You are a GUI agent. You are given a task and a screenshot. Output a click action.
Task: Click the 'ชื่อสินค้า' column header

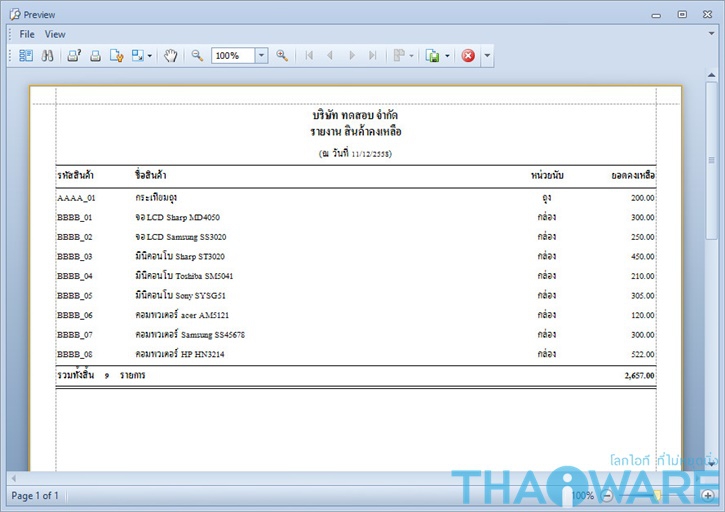pos(151,175)
